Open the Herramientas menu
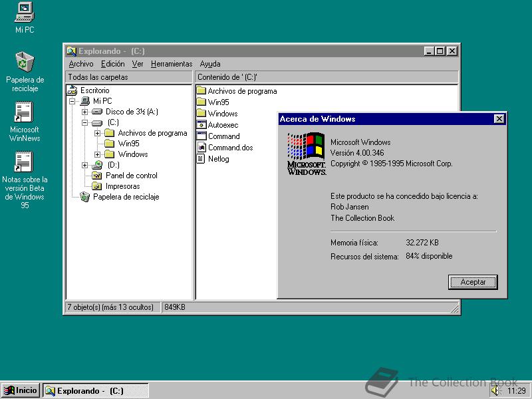The width and height of the screenshot is (532, 399). click(x=172, y=64)
